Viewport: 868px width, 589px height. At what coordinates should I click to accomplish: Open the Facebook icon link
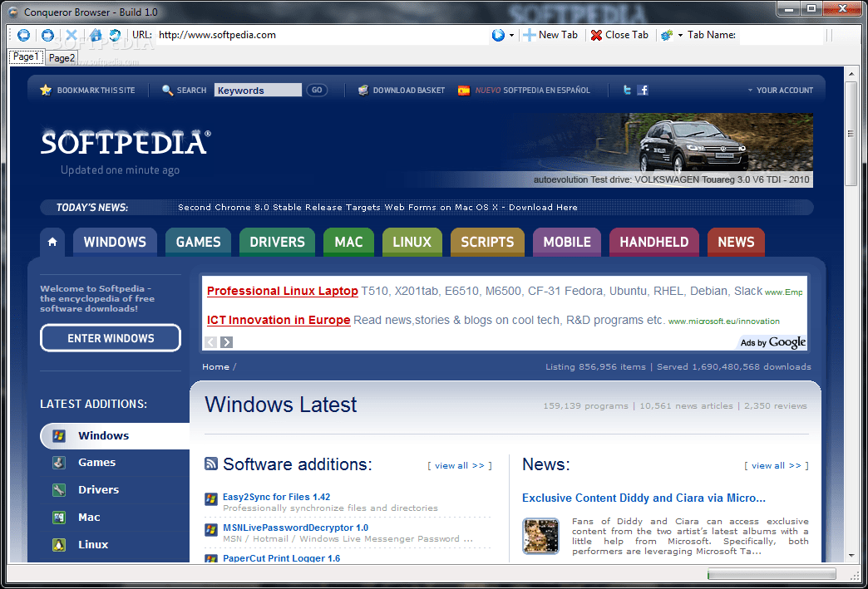[643, 91]
